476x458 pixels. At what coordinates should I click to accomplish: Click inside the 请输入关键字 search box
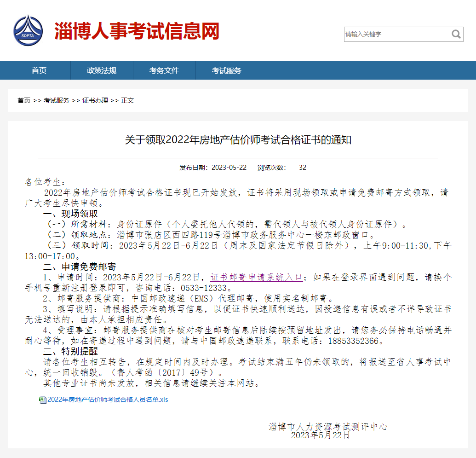point(396,34)
